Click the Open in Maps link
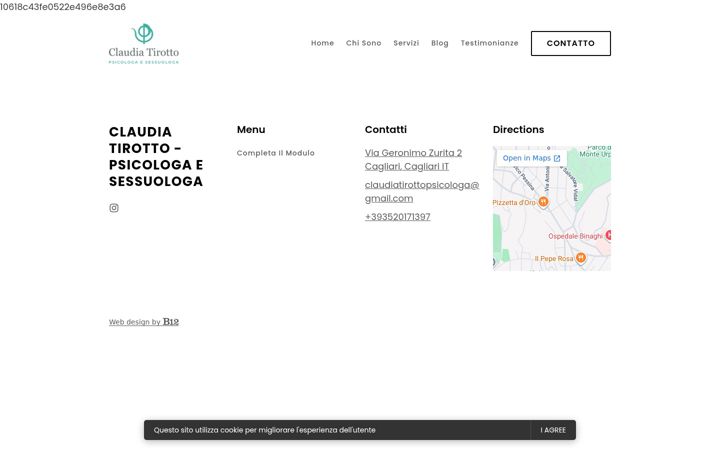 pos(532,158)
